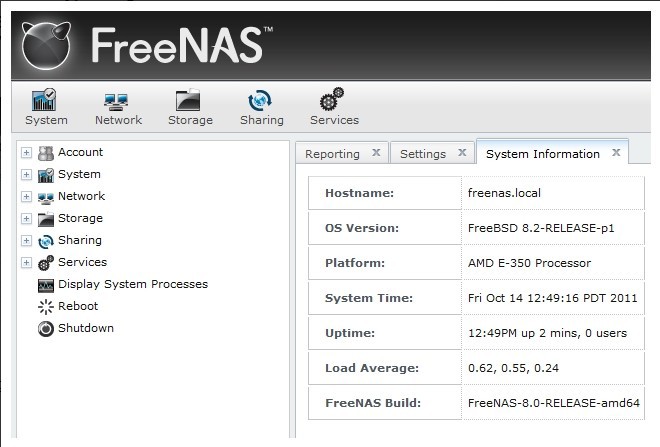
Task: Close the Reporting tab
Action: point(376,153)
